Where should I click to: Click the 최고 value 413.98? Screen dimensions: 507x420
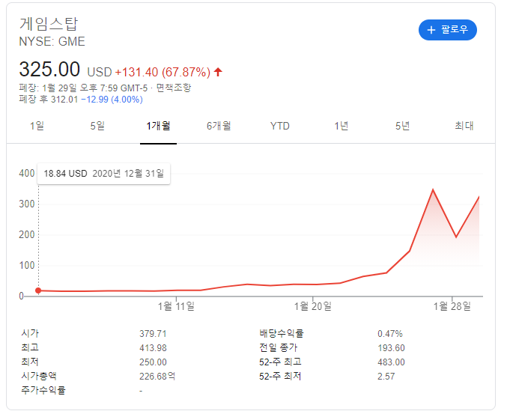click(x=153, y=348)
